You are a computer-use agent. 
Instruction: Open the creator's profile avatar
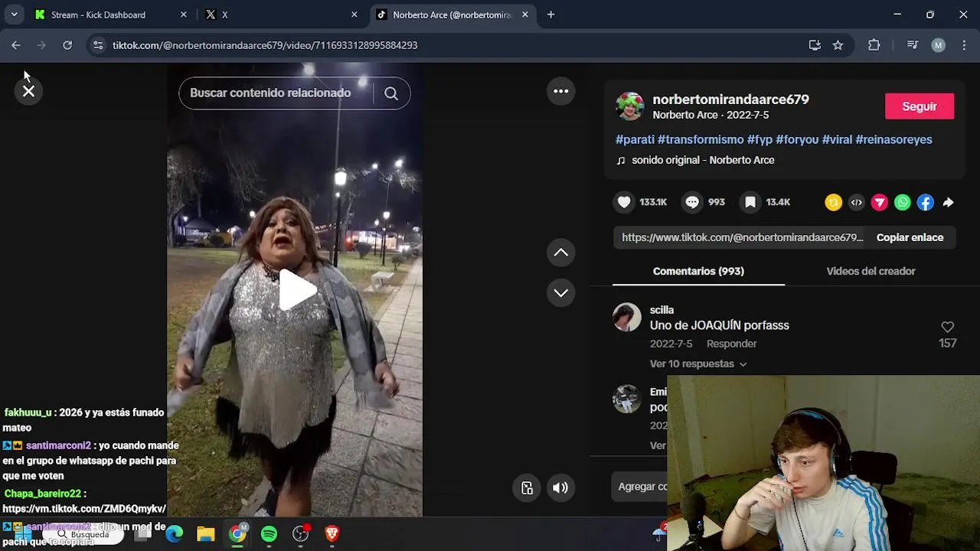coord(630,106)
